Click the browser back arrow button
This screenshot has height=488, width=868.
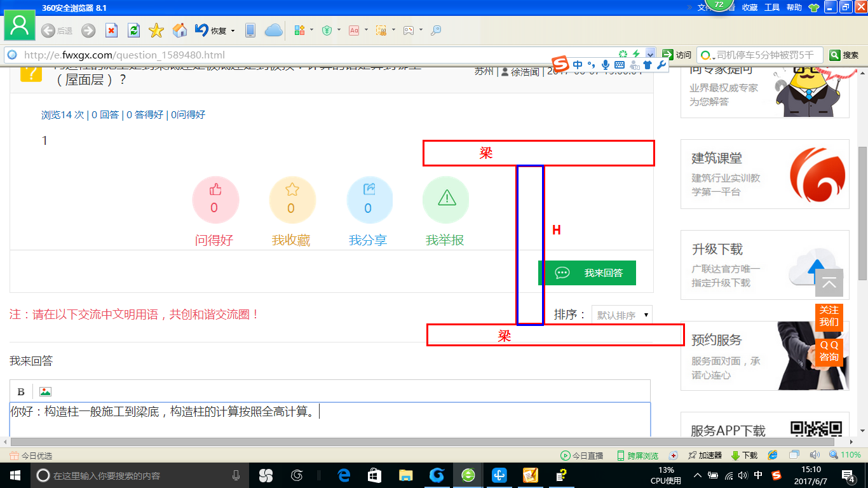tap(48, 30)
